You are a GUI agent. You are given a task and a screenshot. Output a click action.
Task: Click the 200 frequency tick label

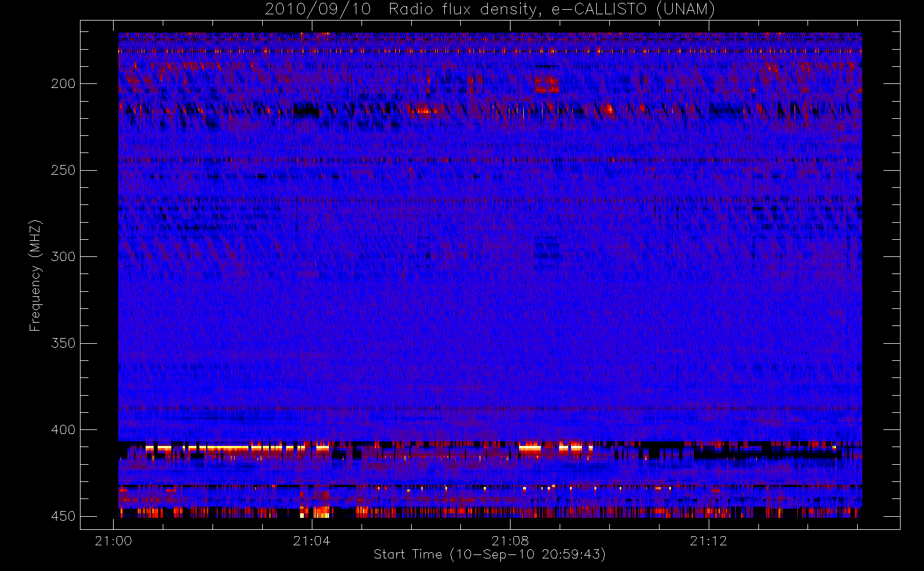pyautogui.click(x=63, y=84)
